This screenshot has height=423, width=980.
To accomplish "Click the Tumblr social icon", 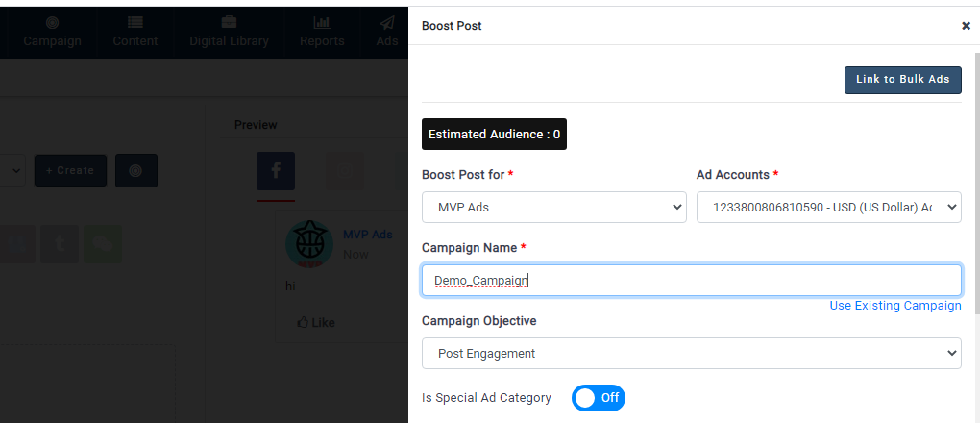I will (x=61, y=243).
